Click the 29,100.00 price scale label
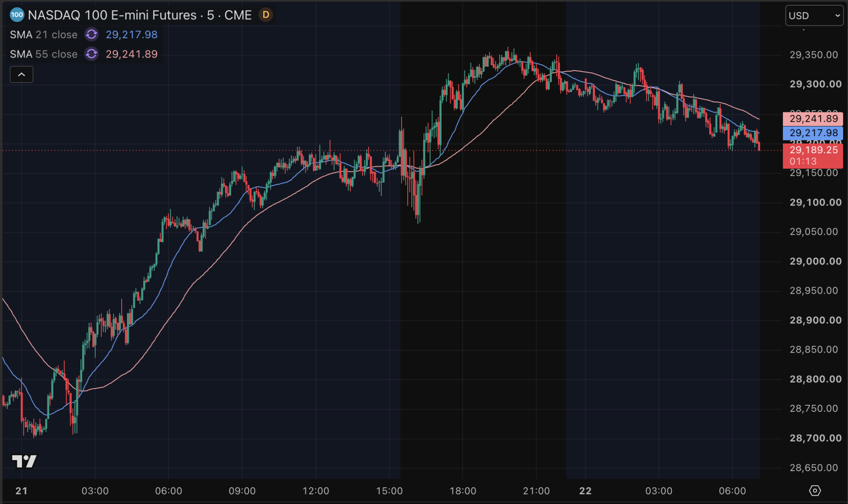 point(815,202)
